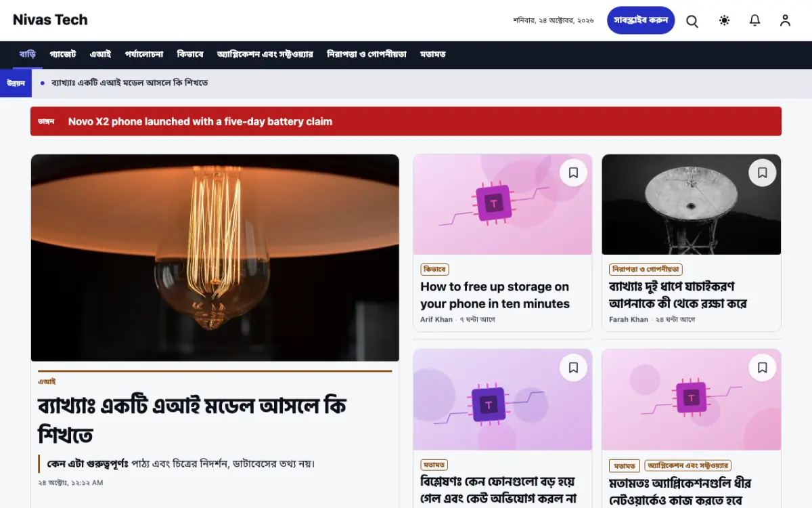The width and height of the screenshot is (812, 508).
Task: Bookmark the মতামতঃ apps network article card
Action: [x=762, y=368]
